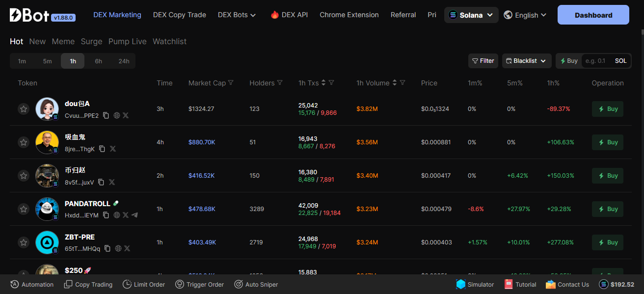Open the Dashboard
Screen dimensions: 644x294
point(593,15)
